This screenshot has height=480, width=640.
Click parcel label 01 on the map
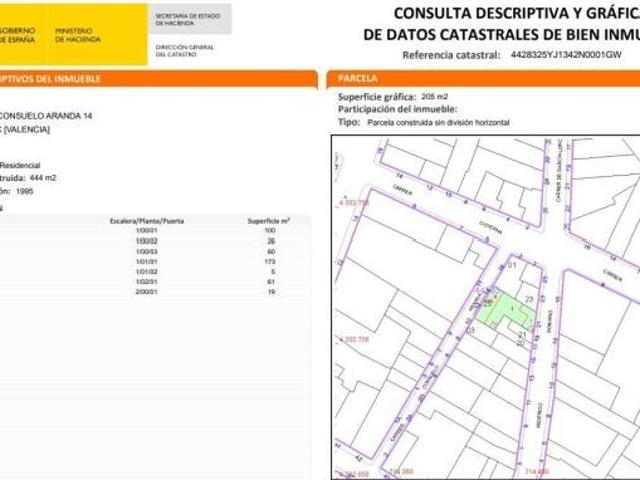[x=511, y=265]
